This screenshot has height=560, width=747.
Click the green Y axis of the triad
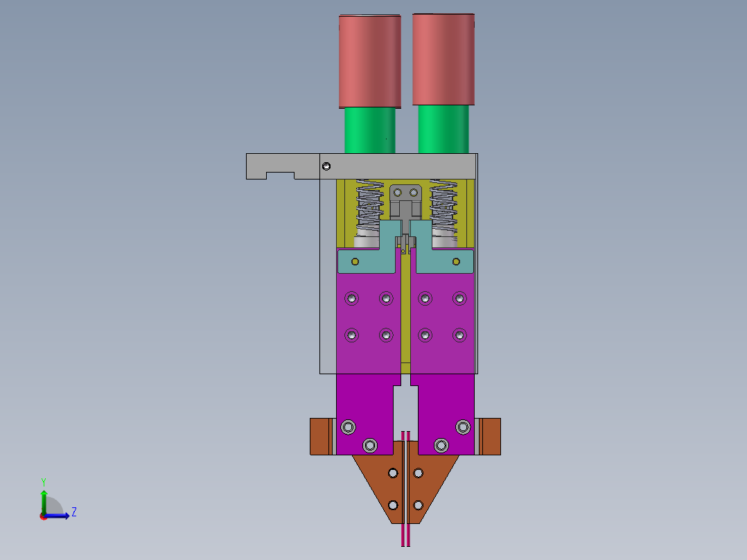(44, 501)
